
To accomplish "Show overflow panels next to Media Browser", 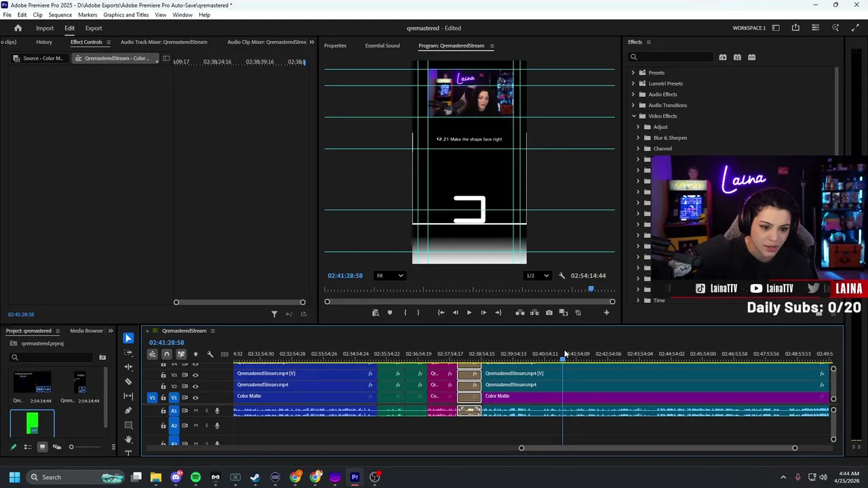I will pyautogui.click(x=111, y=331).
